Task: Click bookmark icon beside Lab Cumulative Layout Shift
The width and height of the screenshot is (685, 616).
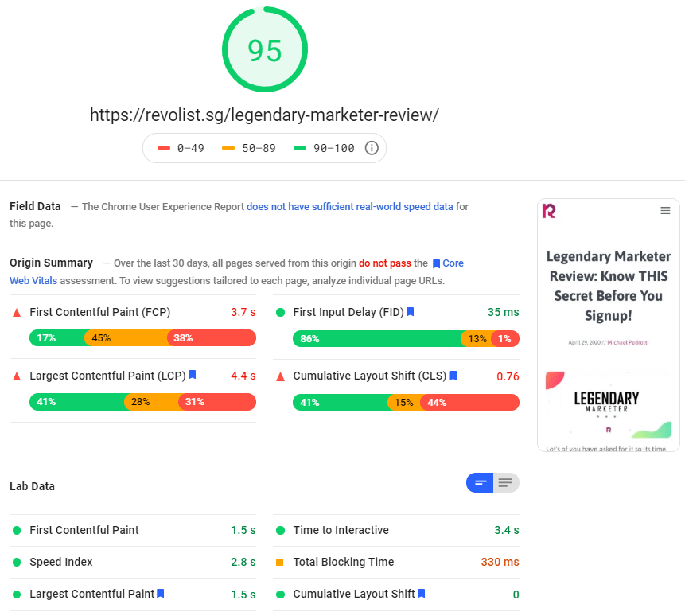Action: (x=421, y=593)
